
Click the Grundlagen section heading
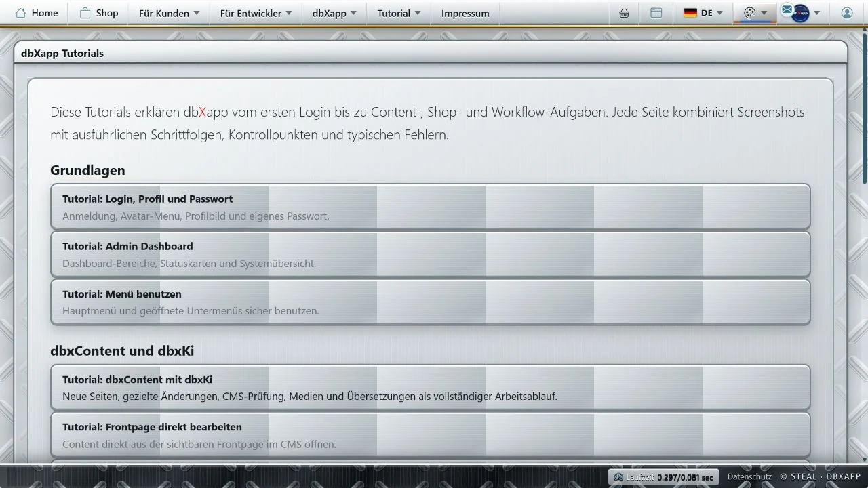[x=87, y=170]
